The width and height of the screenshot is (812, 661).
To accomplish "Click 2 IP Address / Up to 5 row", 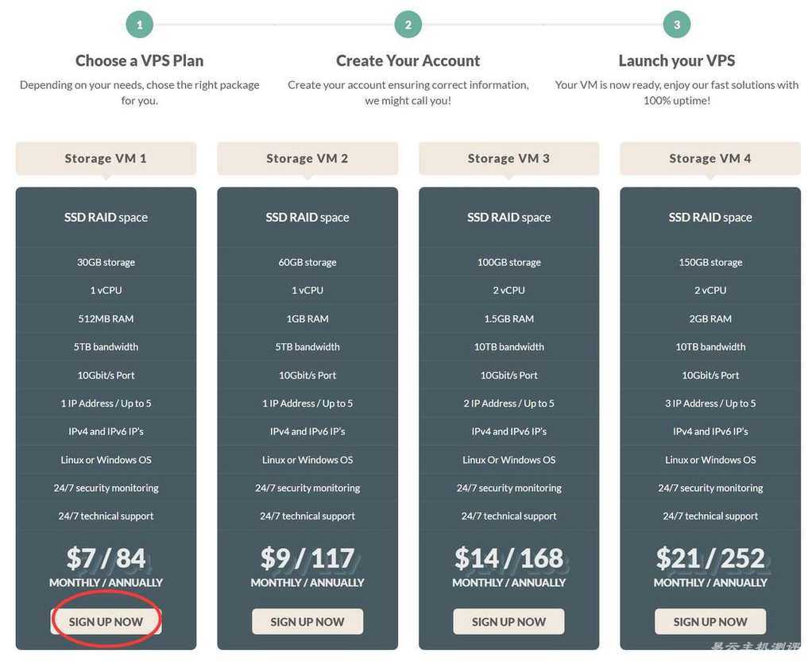I will click(508, 403).
